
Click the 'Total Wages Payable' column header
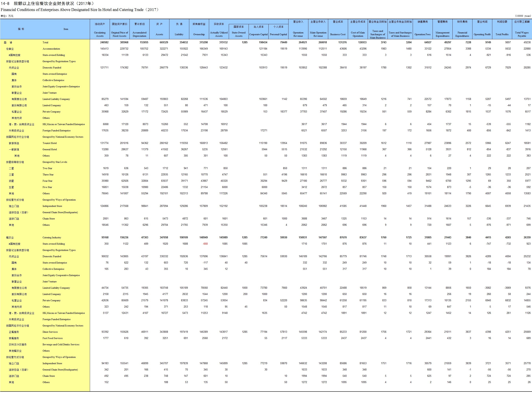(522, 34)
